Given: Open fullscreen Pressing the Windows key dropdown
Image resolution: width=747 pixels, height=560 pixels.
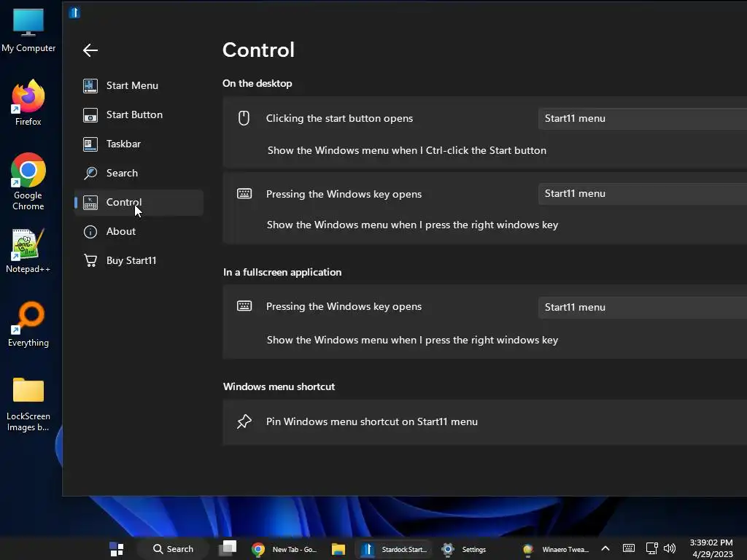Looking at the screenshot, I should [643, 307].
